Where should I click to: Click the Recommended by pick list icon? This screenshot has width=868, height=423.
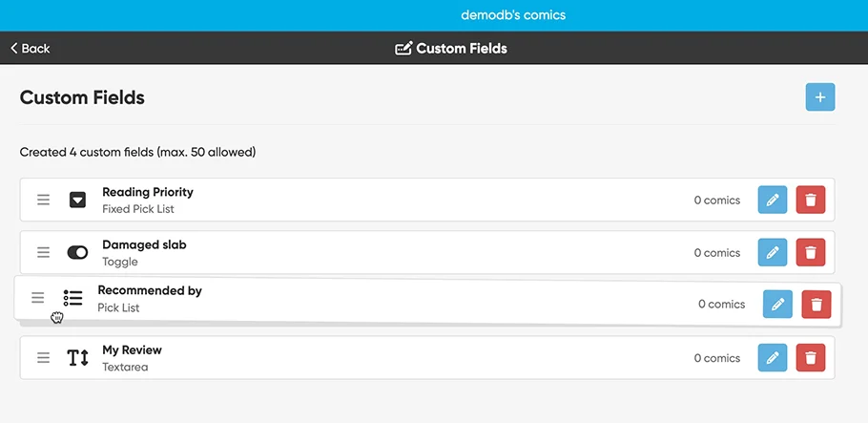click(x=72, y=298)
